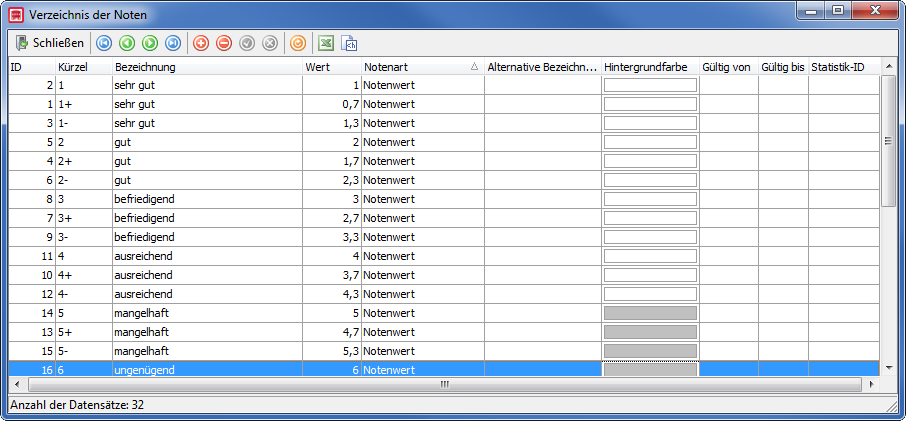Click the gray cancel edit icon
This screenshot has width=906, height=421.
point(270,43)
